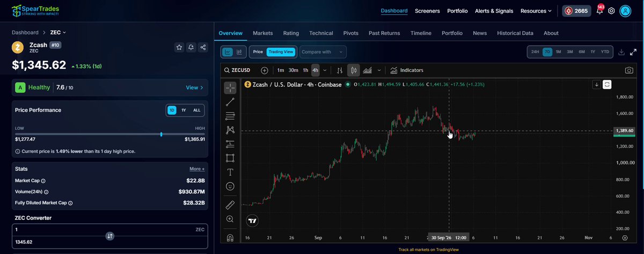Screen dimensions: 644x254
Task: Click More in the Stats section
Action: pos(197,169)
